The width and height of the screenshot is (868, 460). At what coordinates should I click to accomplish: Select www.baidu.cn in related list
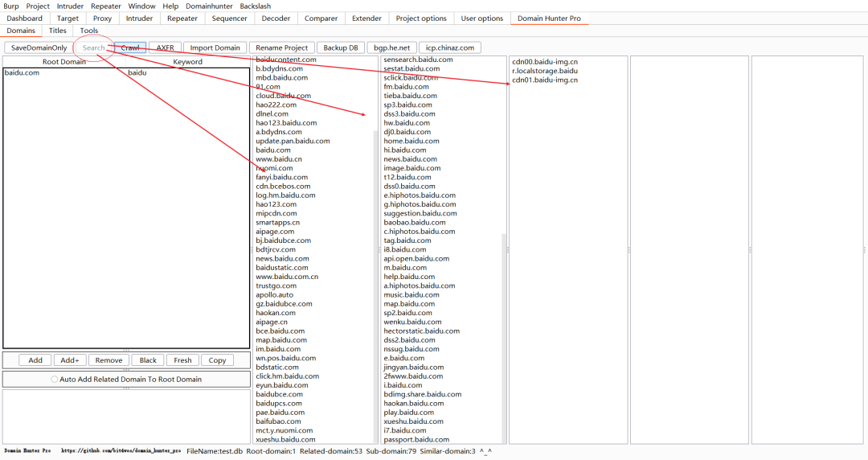(x=279, y=159)
